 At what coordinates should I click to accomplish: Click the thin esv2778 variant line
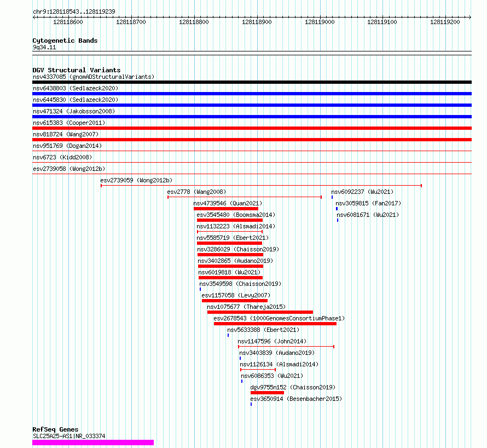point(245,197)
